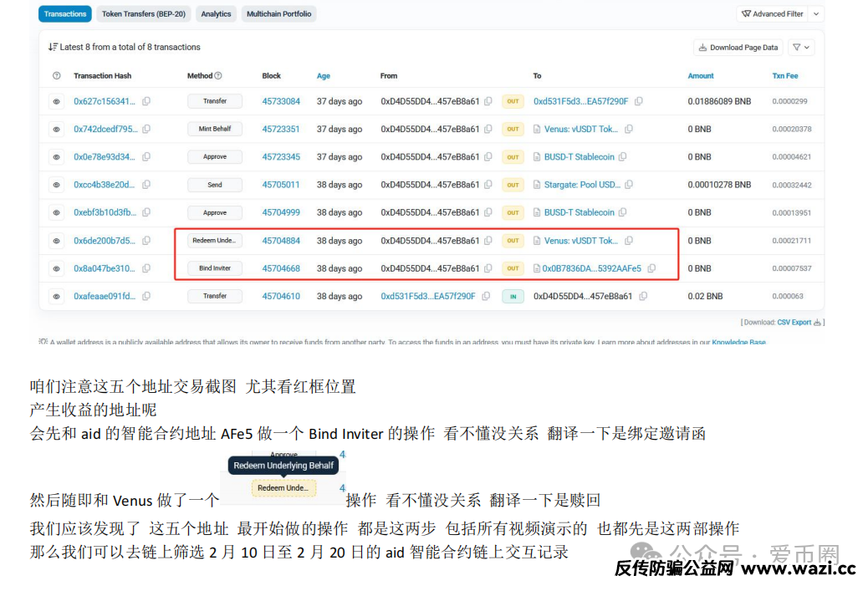Viewport: 868px width, 591px height.
Task: Open block 45704668
Action: click(x=281, y=268)
